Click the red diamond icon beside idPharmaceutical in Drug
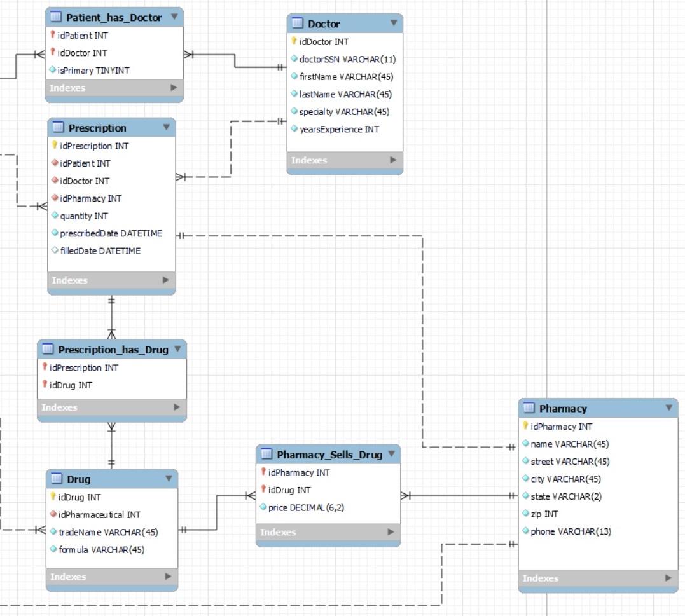 [53, 514]
